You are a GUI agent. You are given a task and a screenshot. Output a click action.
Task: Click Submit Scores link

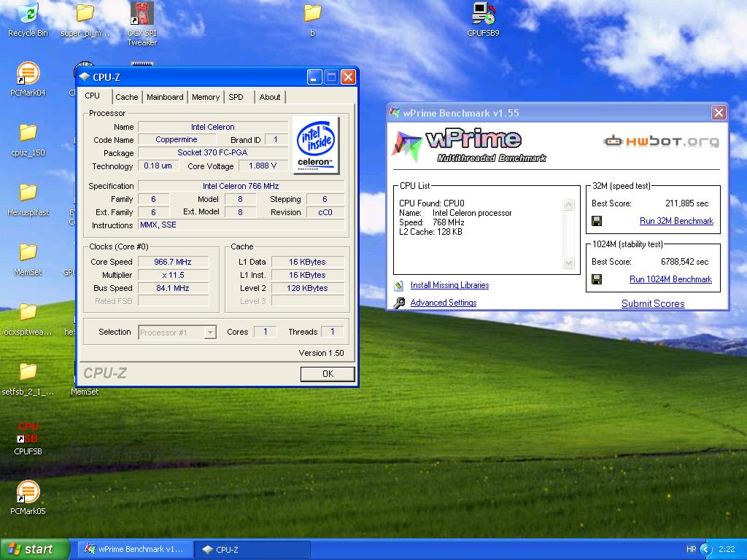pyautogui.click(x=653, y=304)
